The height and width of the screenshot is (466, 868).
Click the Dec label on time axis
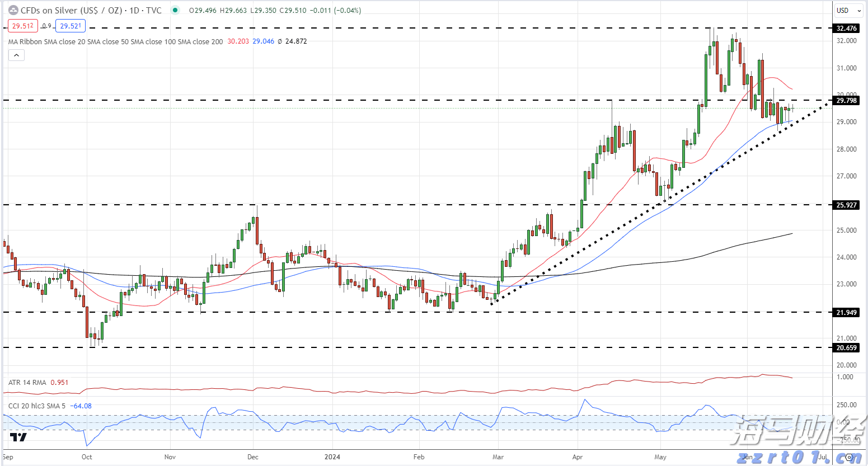[253, 456]
